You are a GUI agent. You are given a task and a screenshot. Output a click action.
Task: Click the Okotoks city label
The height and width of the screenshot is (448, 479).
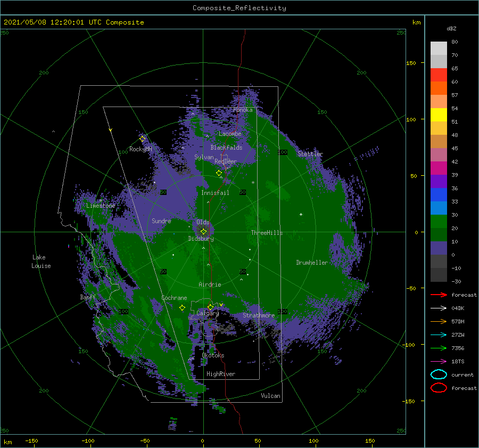[213, 355]
